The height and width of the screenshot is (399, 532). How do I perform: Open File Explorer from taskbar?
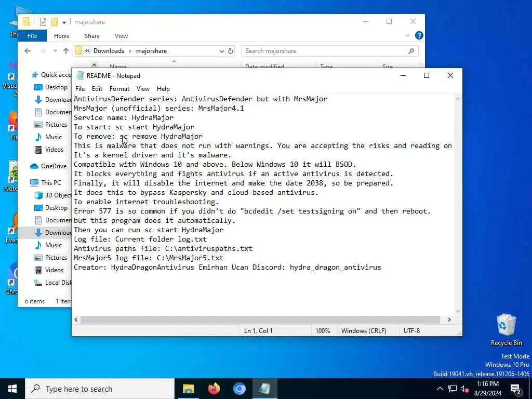[188, 389]
